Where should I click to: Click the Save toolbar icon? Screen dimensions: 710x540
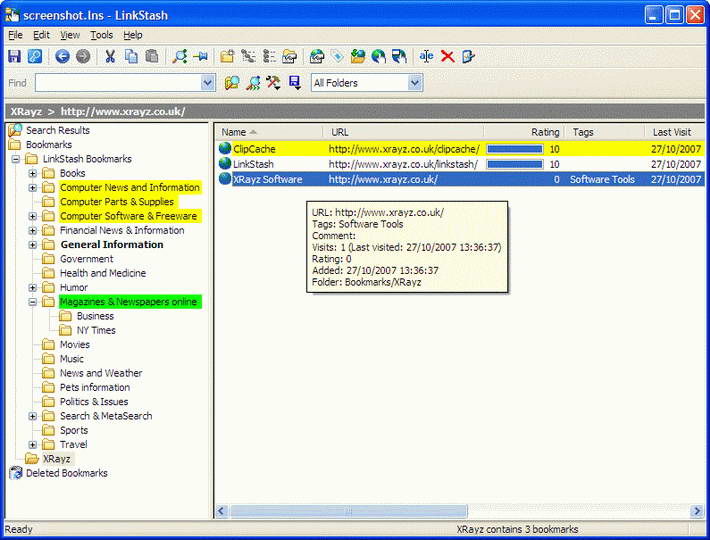(14, 57)
